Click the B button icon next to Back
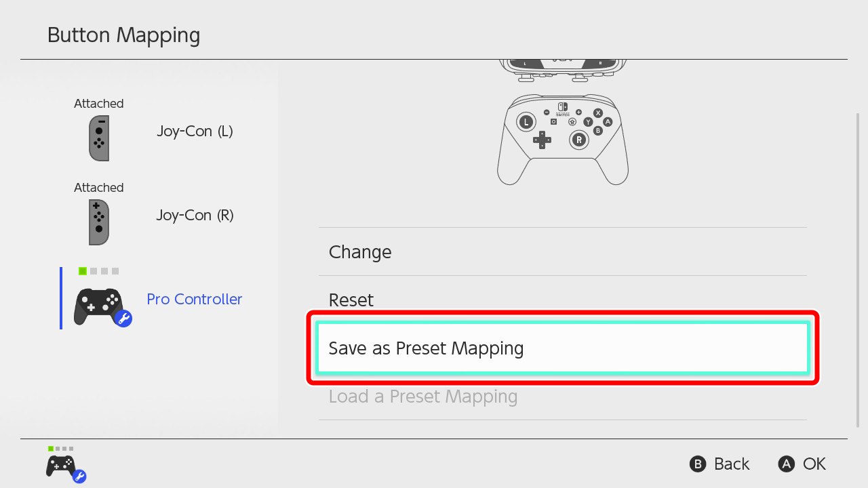 tap(698, 464)
